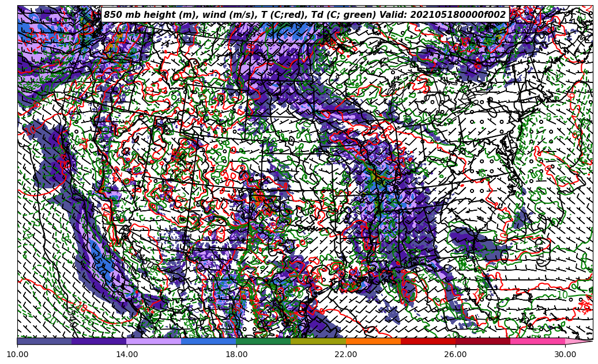Screen dimensions: 598x364
Task: Select the dark purple 12–14 colorbar segment
Action: (x=99, y=341)
